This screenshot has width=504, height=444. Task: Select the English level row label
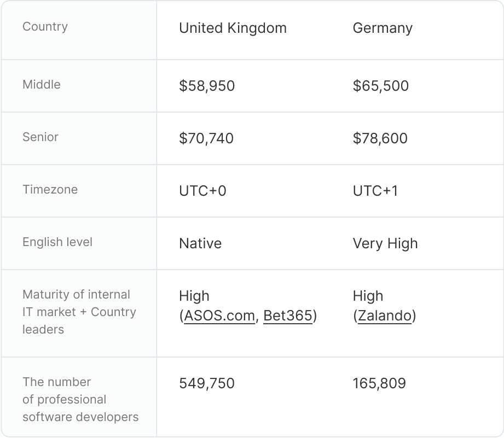tap(57, 242)
